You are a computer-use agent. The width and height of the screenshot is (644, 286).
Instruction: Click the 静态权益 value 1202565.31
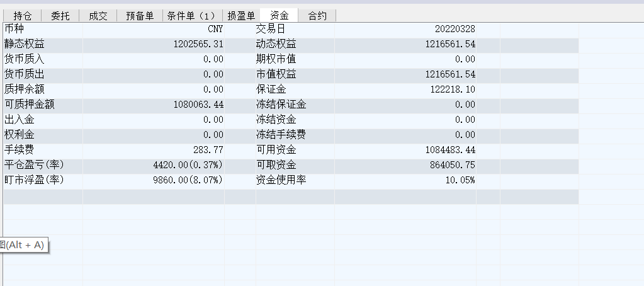[x=198, y=44]
